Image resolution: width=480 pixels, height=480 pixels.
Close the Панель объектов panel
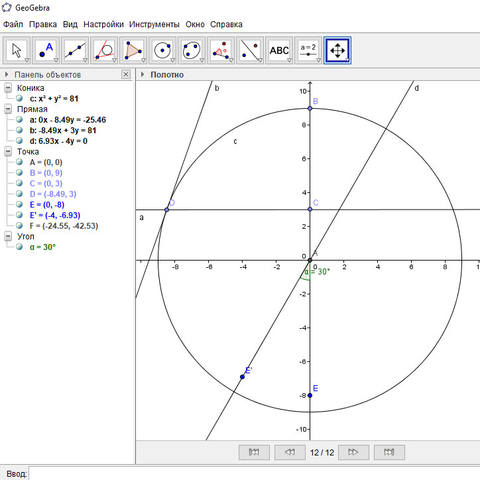126,74
